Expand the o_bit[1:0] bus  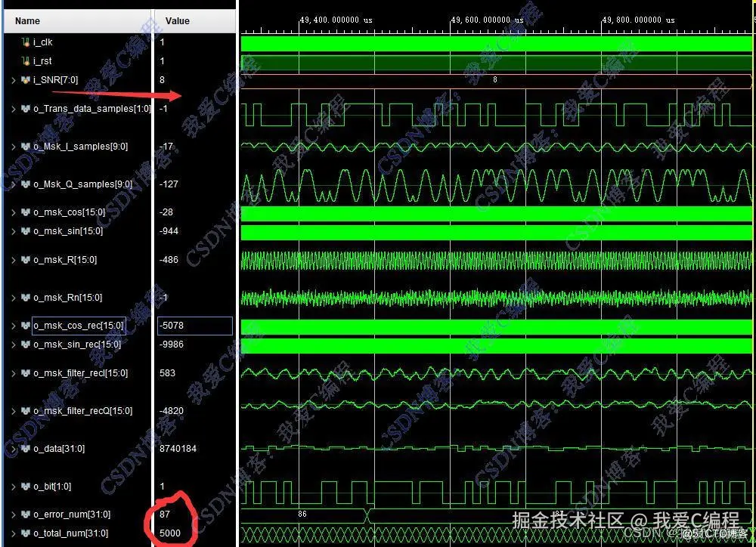(x=14, y=487)
